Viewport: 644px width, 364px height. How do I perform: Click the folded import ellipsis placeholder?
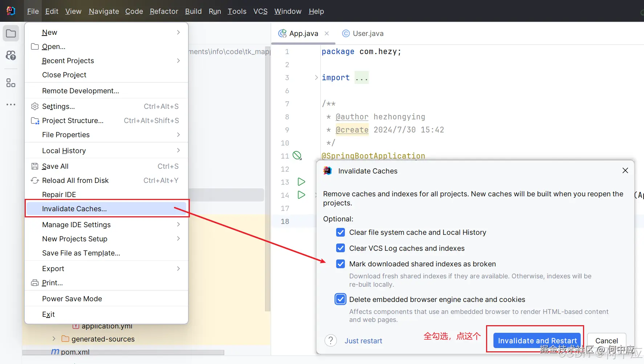[x=362, y=78]
